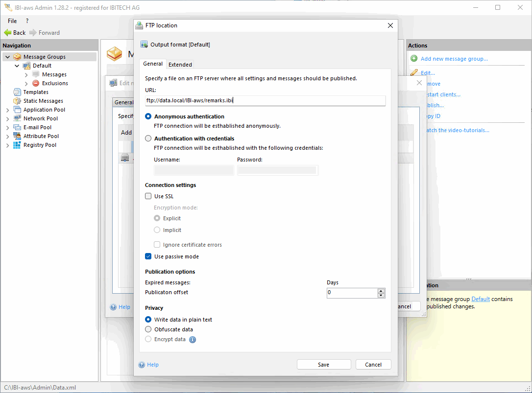The height and width of the screenshot is (393, 532).
Task: Open the File menu
Action: [x=12, y=21]
